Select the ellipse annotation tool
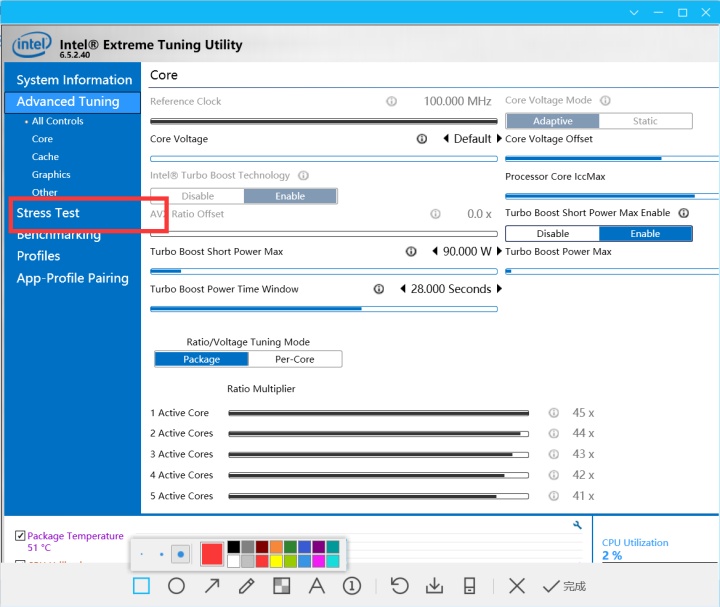The height and width of the screenshot is (607, 720). 176,586
